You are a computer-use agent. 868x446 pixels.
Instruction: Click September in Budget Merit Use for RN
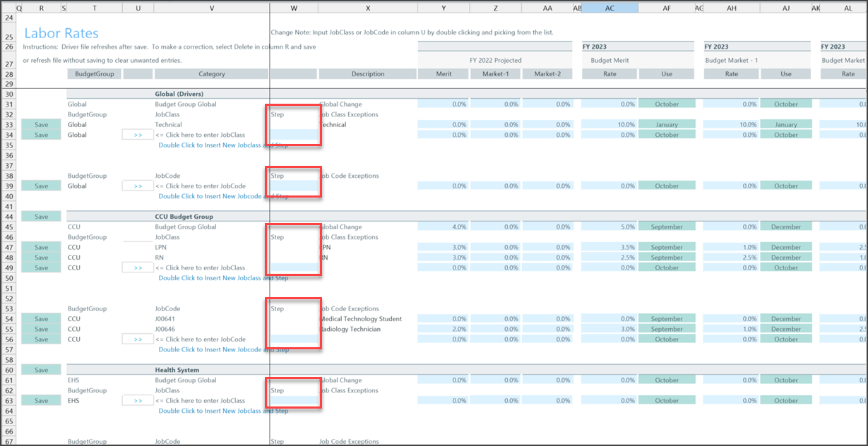[667, 258]
